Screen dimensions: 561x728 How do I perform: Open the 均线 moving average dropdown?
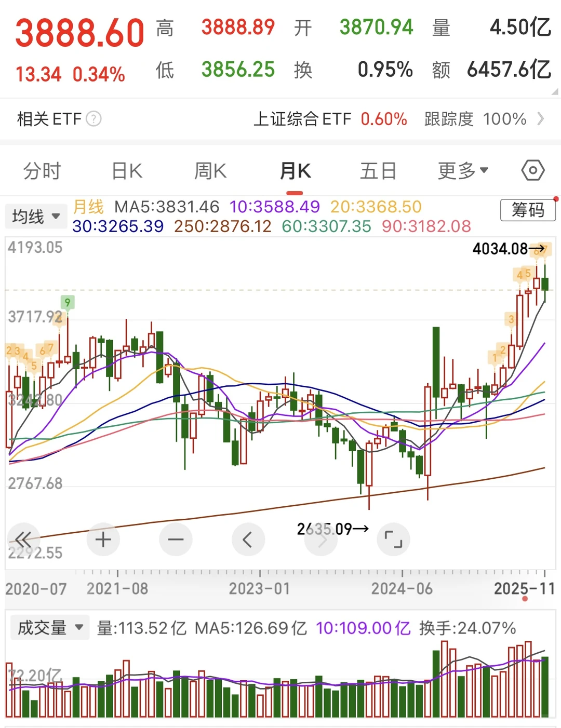pyautogui.click(x=35, y=216)
